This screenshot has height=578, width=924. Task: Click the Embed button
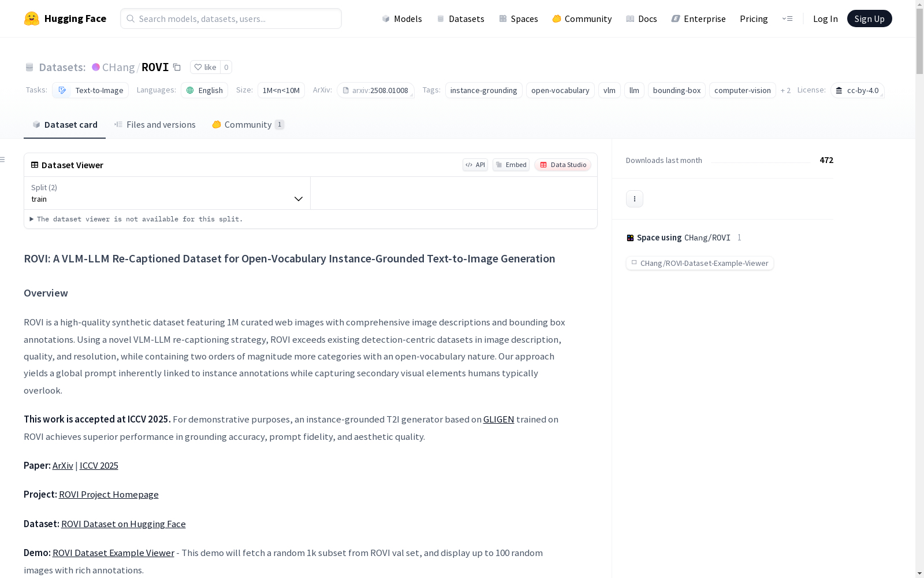coord(511,165)
